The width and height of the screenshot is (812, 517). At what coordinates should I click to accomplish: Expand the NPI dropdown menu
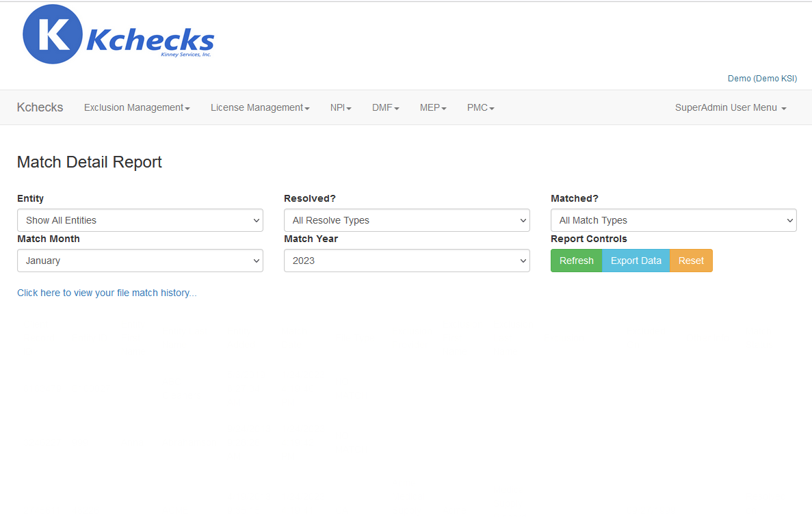click(340, 107)
